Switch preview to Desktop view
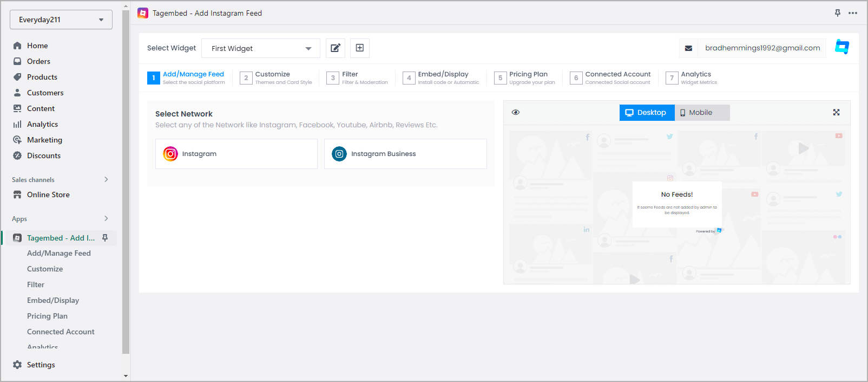This screenshot has height=382, width=868. click(647, 113)
